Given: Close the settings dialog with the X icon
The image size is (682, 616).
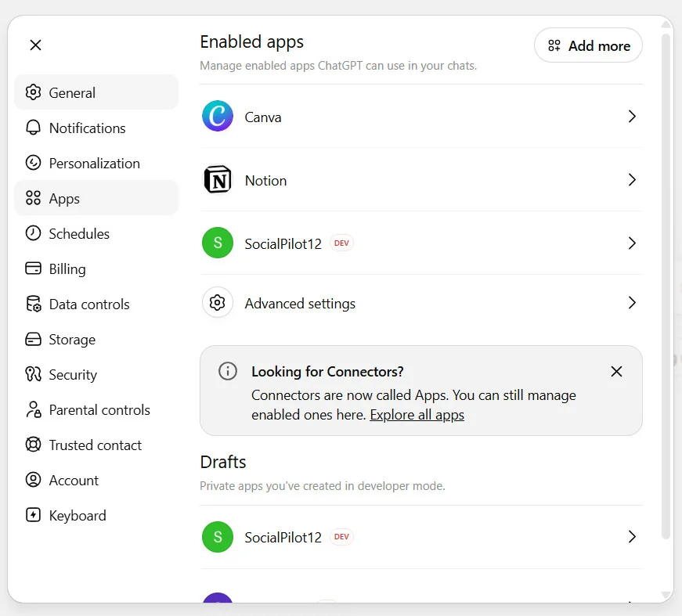Looking at the screenshot, I should [36, 45].
